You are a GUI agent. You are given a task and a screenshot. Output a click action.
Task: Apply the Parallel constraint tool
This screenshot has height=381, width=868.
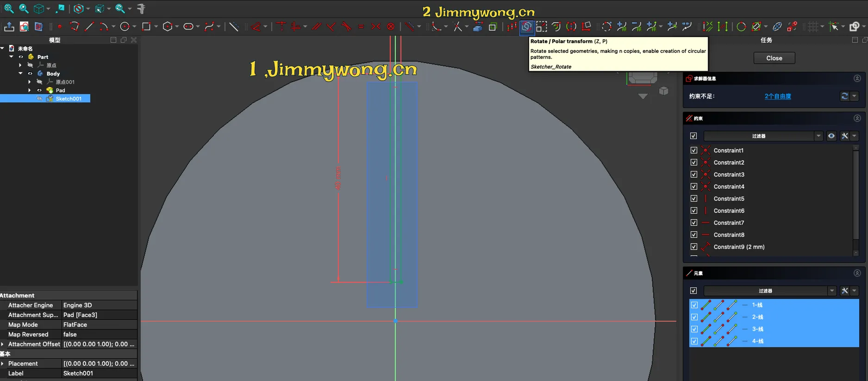click(316, 27)
